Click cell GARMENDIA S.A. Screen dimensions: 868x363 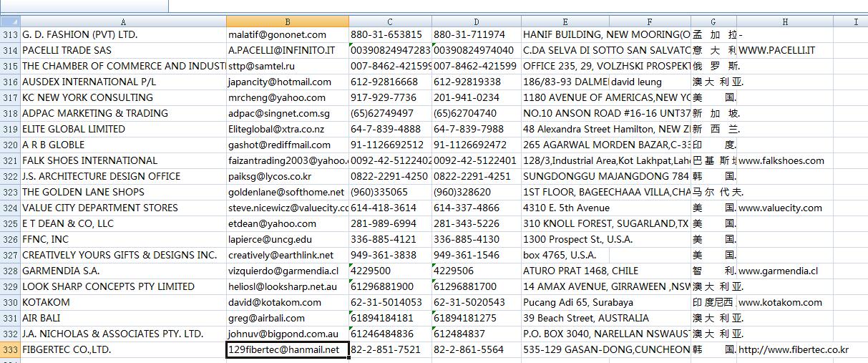[x=124, y=271]
